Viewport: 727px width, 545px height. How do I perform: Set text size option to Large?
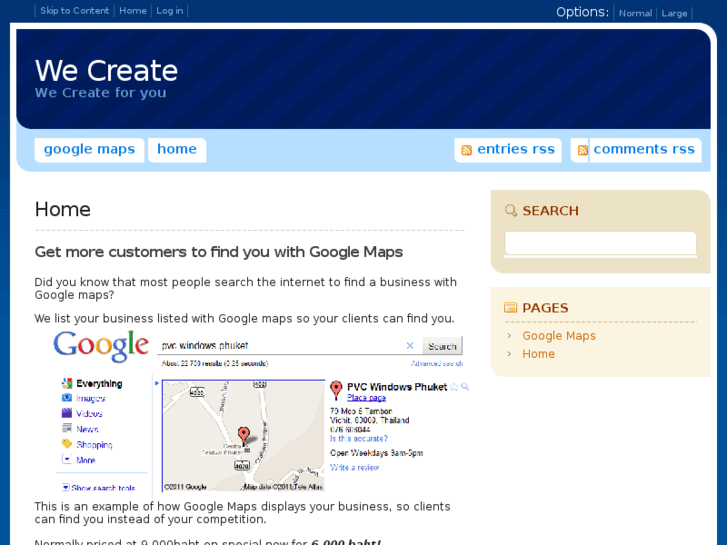click(674, 13)
